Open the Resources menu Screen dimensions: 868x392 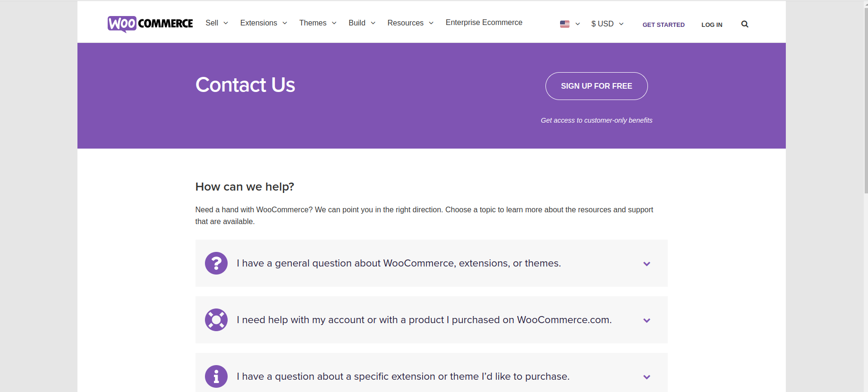pyautogui.click(x=410, y=23)
